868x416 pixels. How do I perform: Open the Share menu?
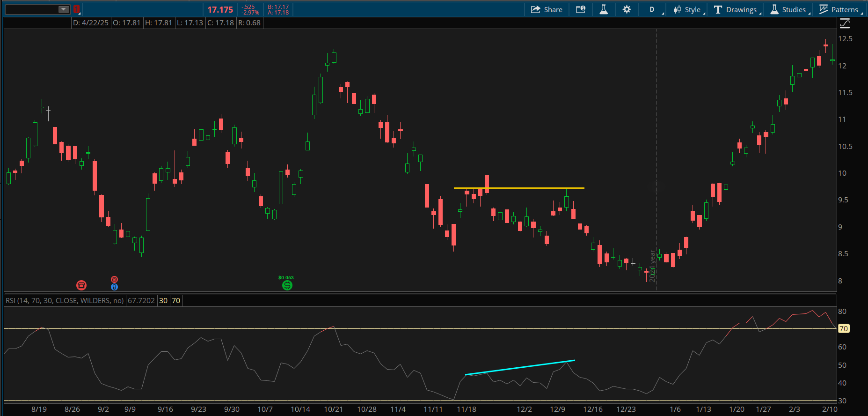pos(546,9)
